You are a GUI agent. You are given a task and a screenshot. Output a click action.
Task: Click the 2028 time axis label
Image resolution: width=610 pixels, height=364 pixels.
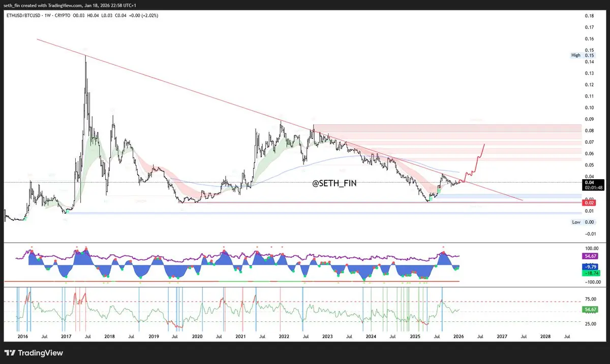(x=545, y=337)
